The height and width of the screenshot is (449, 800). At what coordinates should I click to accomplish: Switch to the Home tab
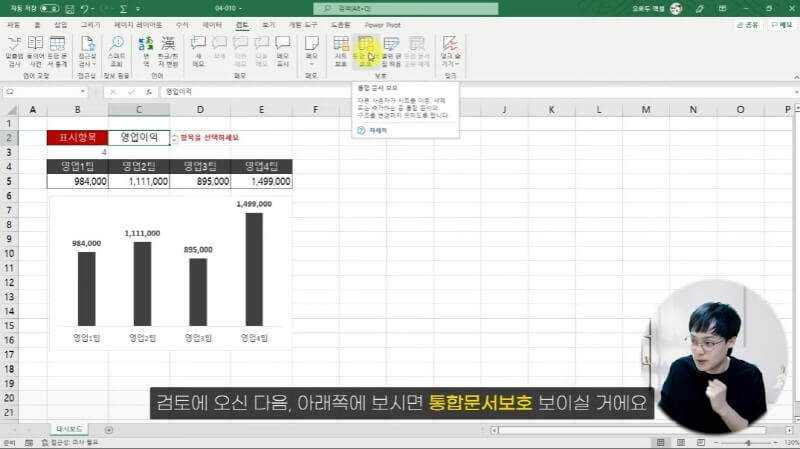(37, 25)
